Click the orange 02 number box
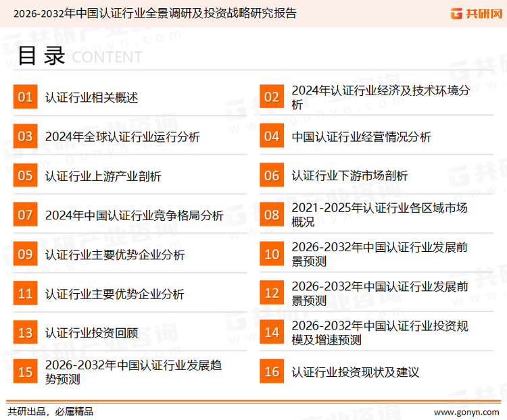Image resolution: width=507 pixels, height=420 pixels. pos(272,97)
